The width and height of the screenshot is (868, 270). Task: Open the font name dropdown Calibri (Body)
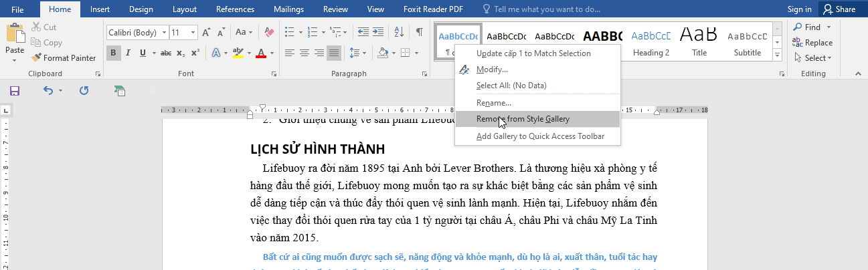click(x=163, y=33)
